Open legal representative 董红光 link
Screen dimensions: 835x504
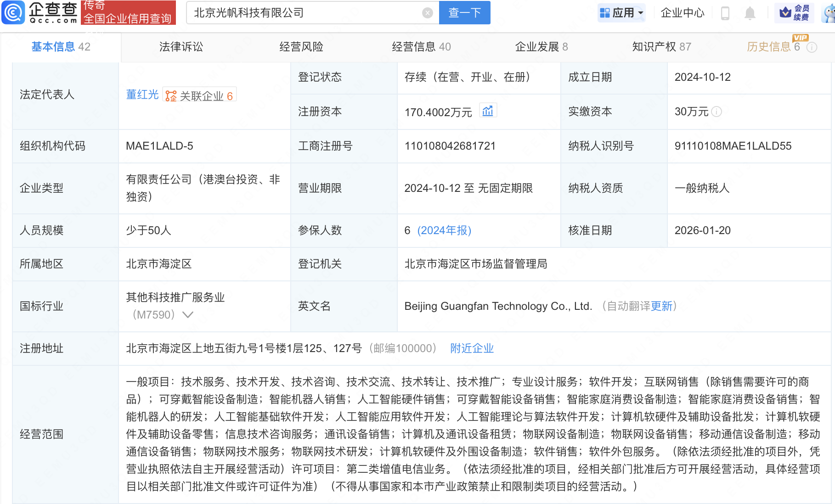point(142,95)
